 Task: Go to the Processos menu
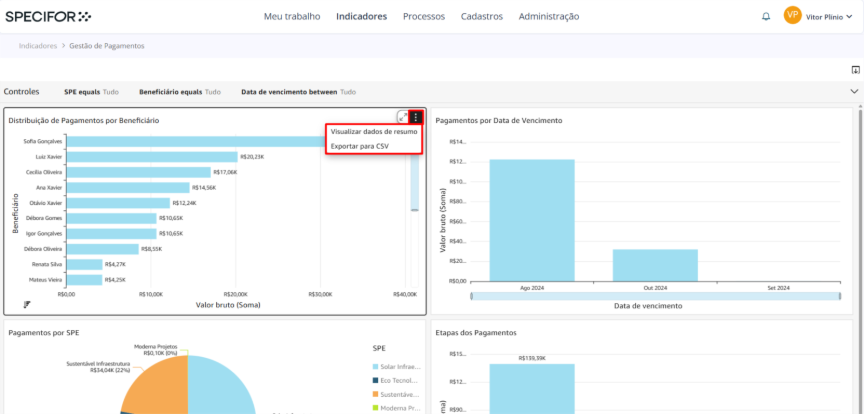click(x=424, y=17)
